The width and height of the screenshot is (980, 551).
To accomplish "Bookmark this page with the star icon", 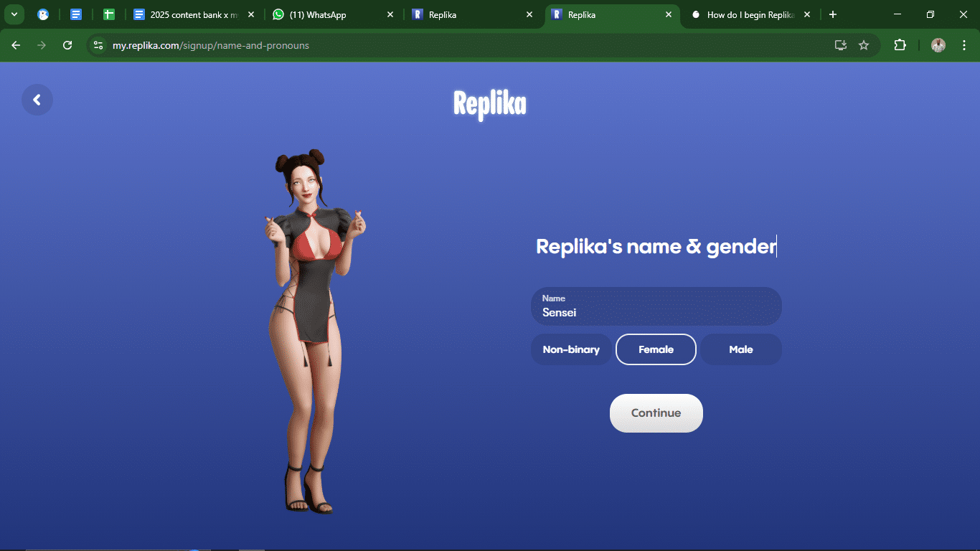I will [x=864, y=45].
